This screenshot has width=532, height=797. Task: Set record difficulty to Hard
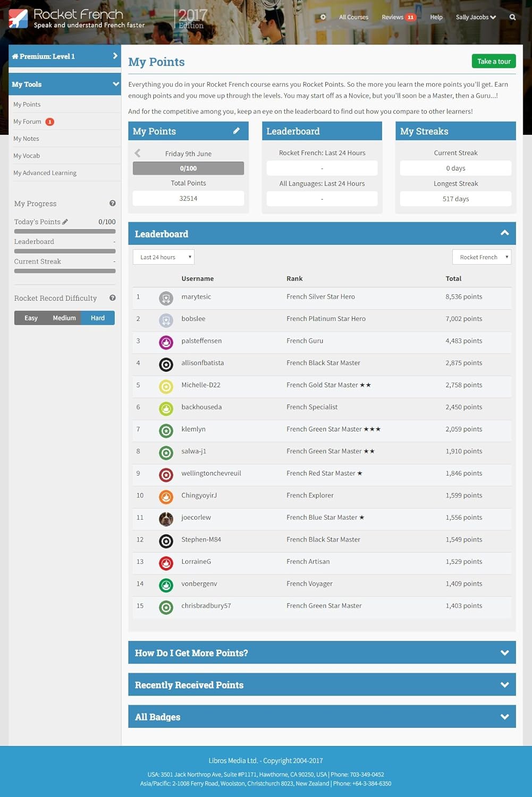click(98, 318)
